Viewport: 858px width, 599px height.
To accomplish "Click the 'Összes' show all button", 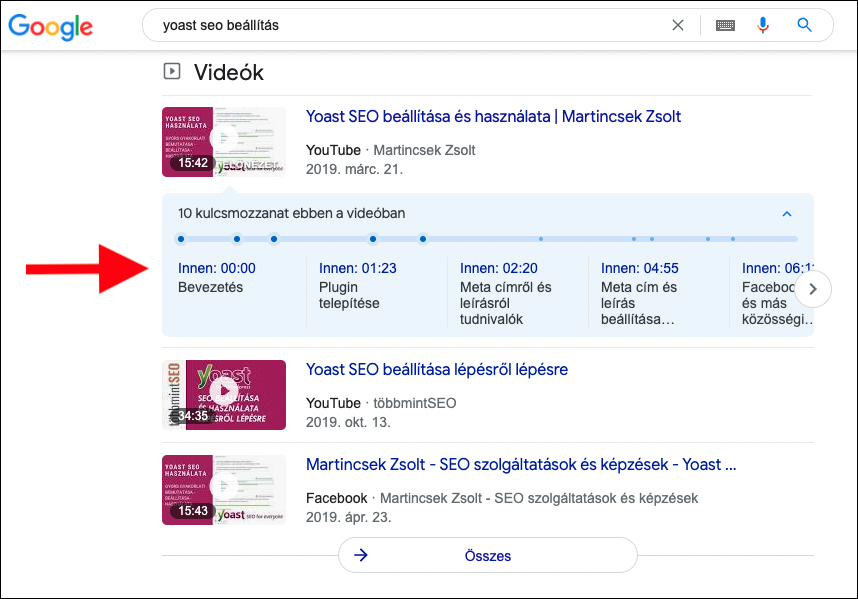I will coord(488,555).
